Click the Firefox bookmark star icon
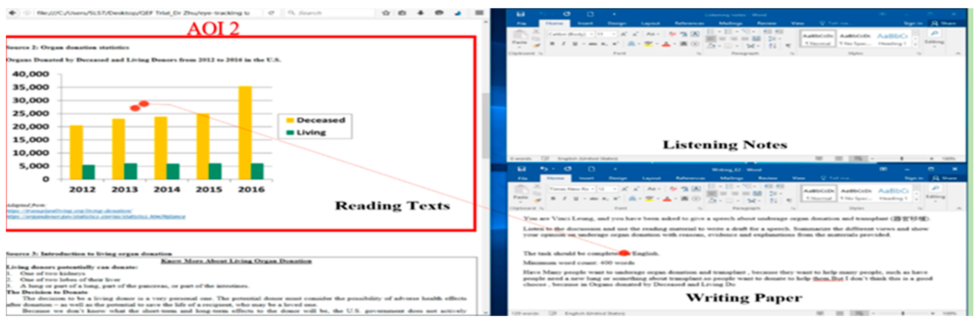The image size is (980, 326). pos(386,13)
